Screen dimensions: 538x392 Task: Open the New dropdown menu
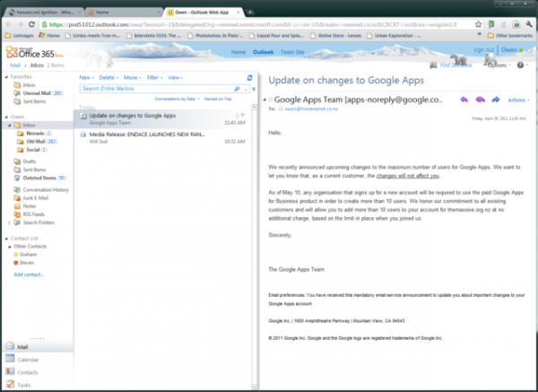pos(86,77)
